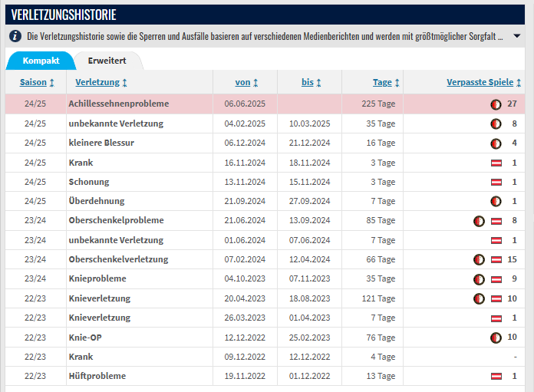Click the club crest in the Achillessehnenprobleme row

click(496, 104)
